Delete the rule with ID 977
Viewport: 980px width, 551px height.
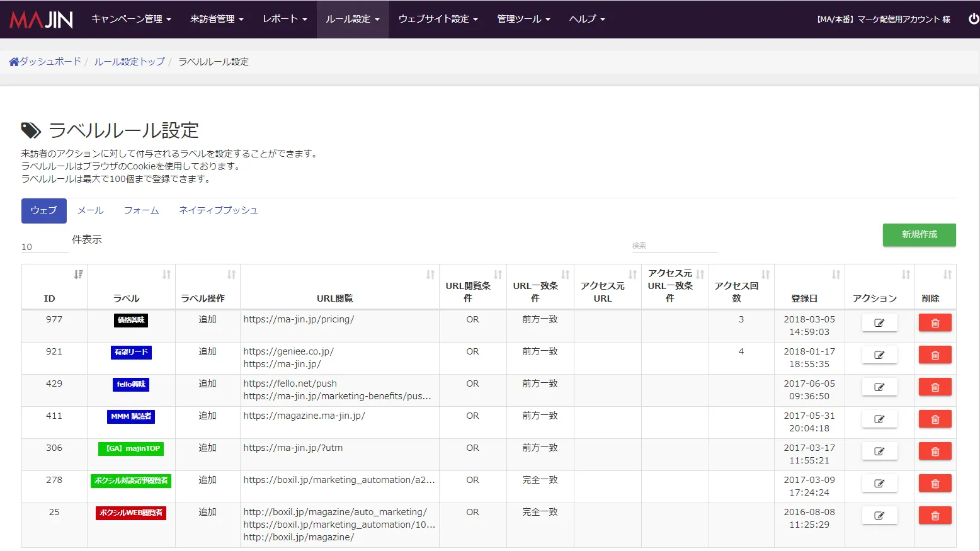point(935,323)
